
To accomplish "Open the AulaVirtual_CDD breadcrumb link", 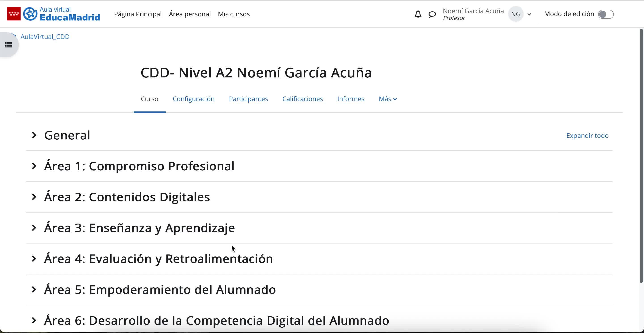I will click(x=45, y=36).
